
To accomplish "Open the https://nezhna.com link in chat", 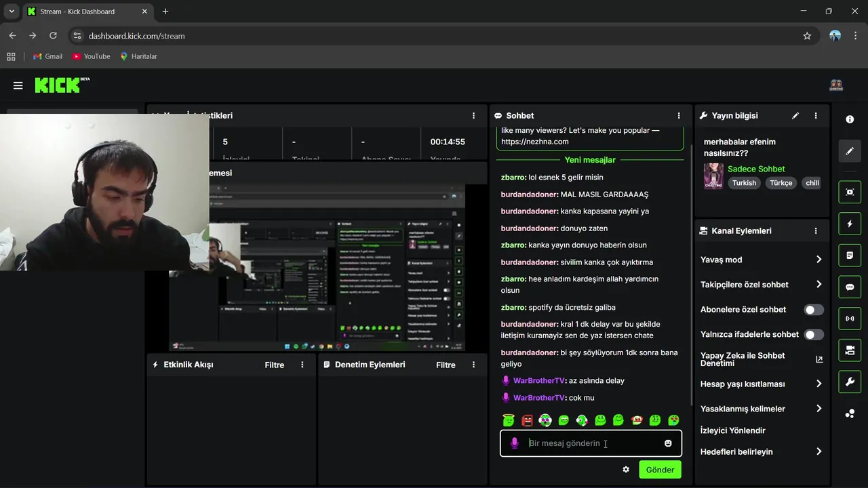I will (535, 142).
